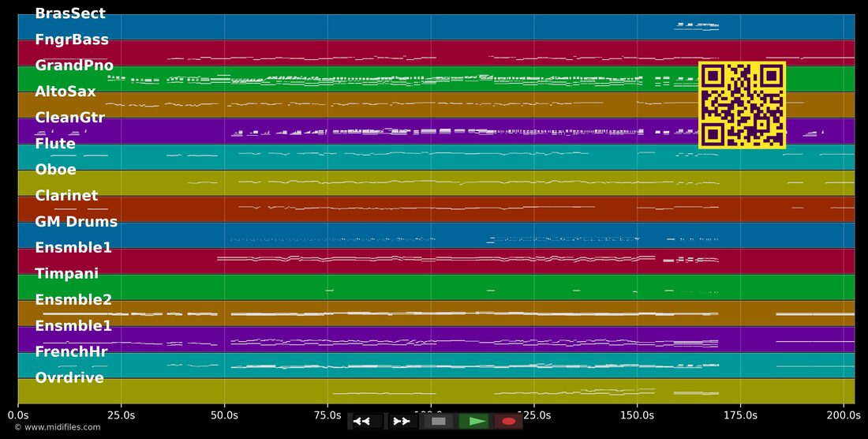This screenshot has width=868, height=439.
Task: Stop playback with the gray square
Action: [x=439, y=422]
